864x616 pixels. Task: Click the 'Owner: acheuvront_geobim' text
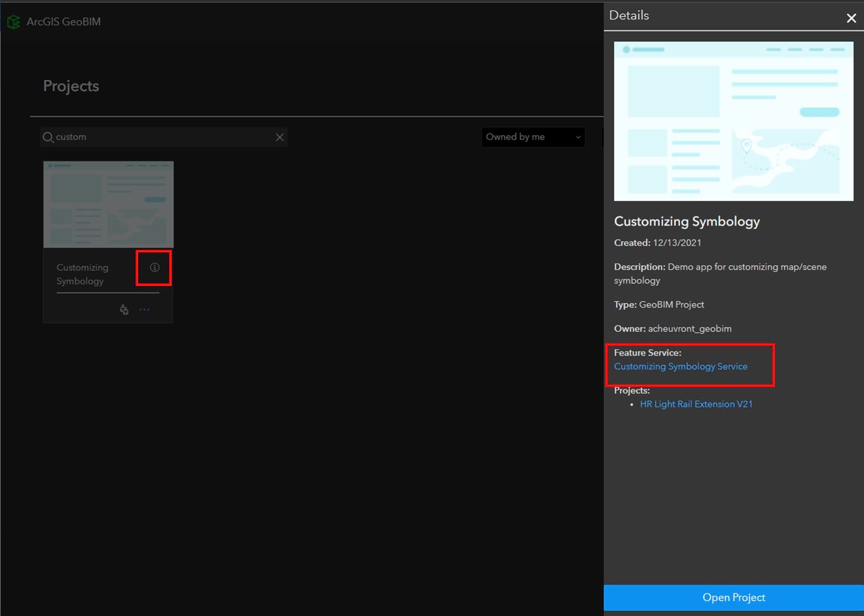[x=673, y=329]
